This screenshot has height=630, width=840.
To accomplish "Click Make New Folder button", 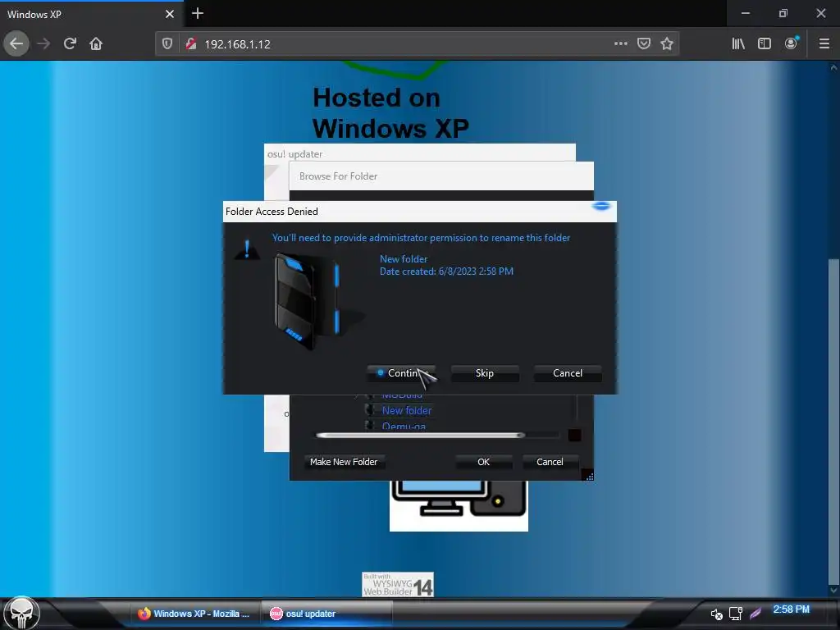I will point(344,462).
